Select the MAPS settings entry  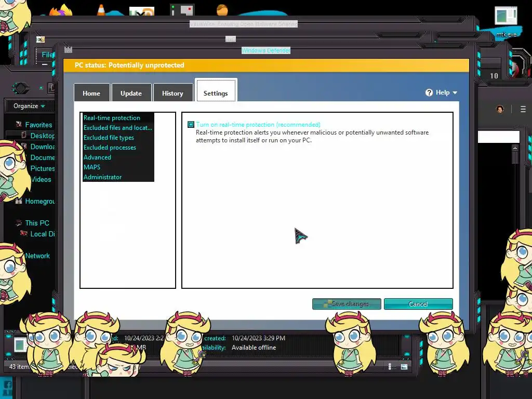tap(92, 167)
